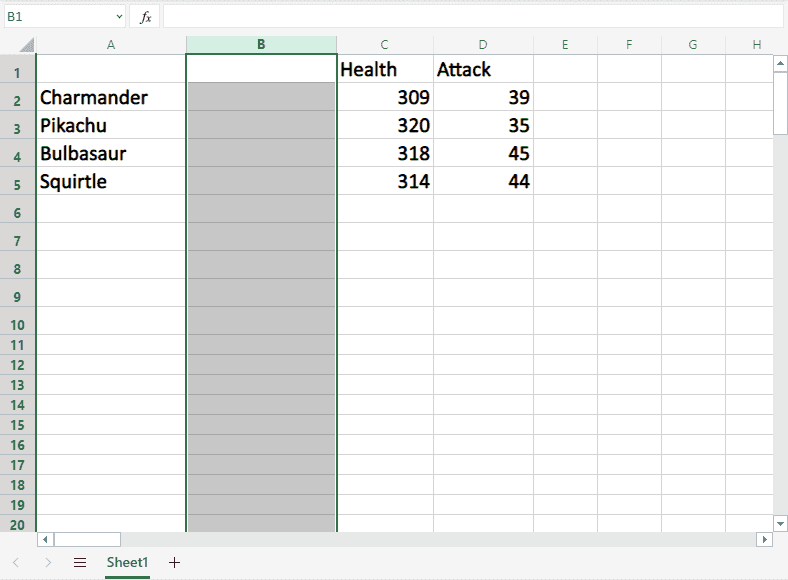788x580 pixels.
Task: Click the horizontal scrollbar left arrow
Action: [45, 540]
